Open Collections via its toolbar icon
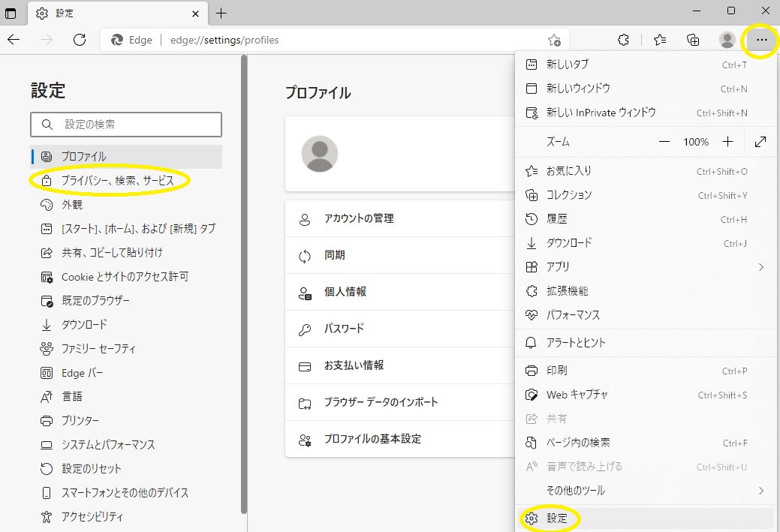The height and width of the screenshot is (532, 780). pos(692,40)
